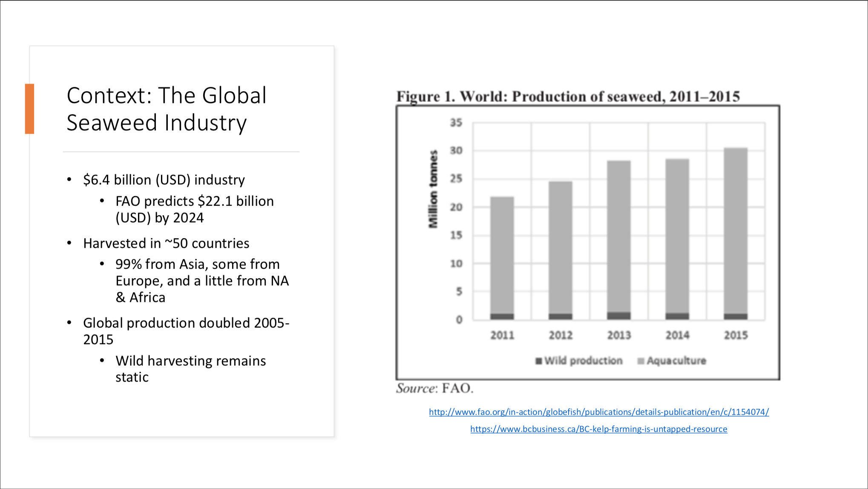Click the dark Wild production legend square

[x=539, y=361]
